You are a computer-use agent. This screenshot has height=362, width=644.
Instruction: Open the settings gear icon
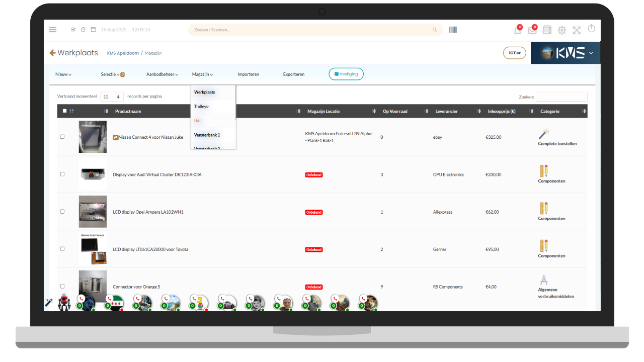pos(562,30)
